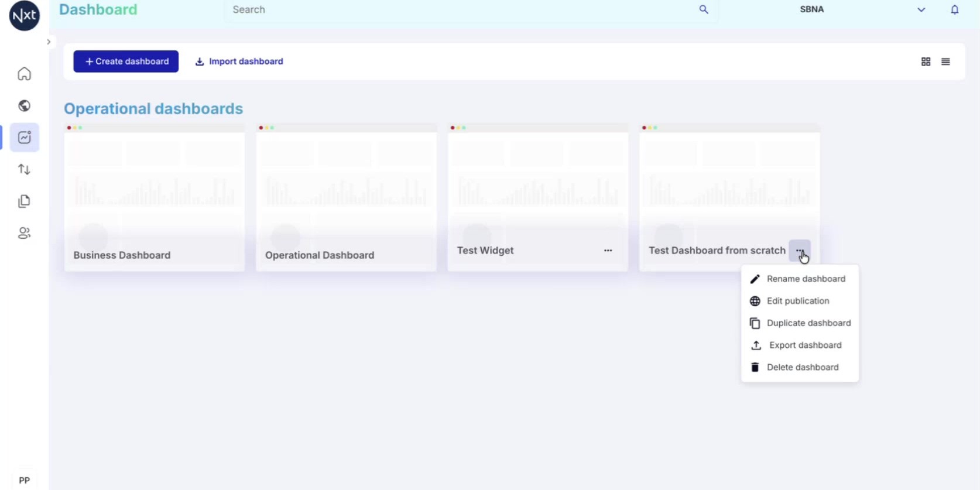Click the copy icon beside Duplicate dashboard
The height and width of the screenshot is (490, 980).
(x=755, y=323)
